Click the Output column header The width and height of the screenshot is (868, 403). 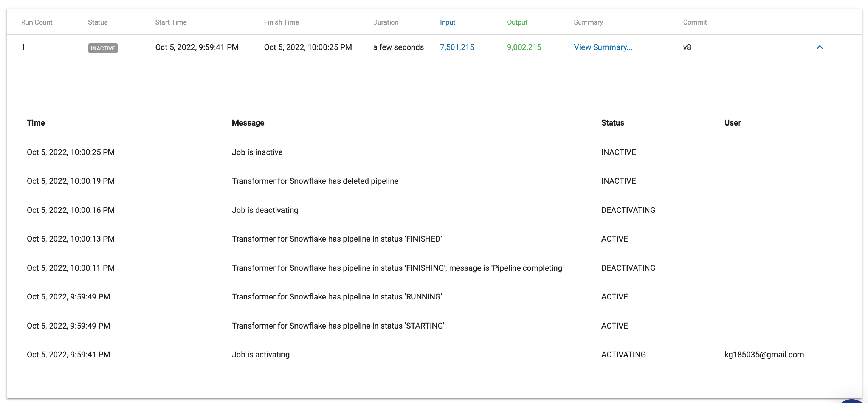click(517, 22)
